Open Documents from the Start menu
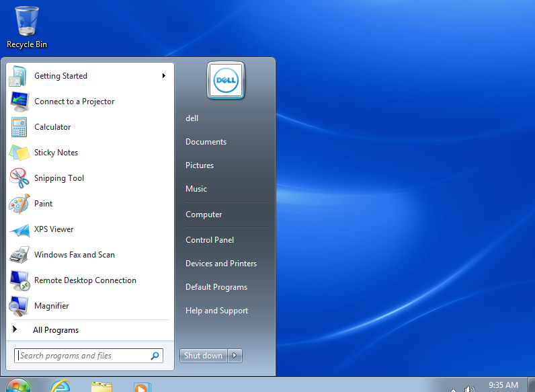This screenshot has height=392, width=535. (x=206, y=142)
